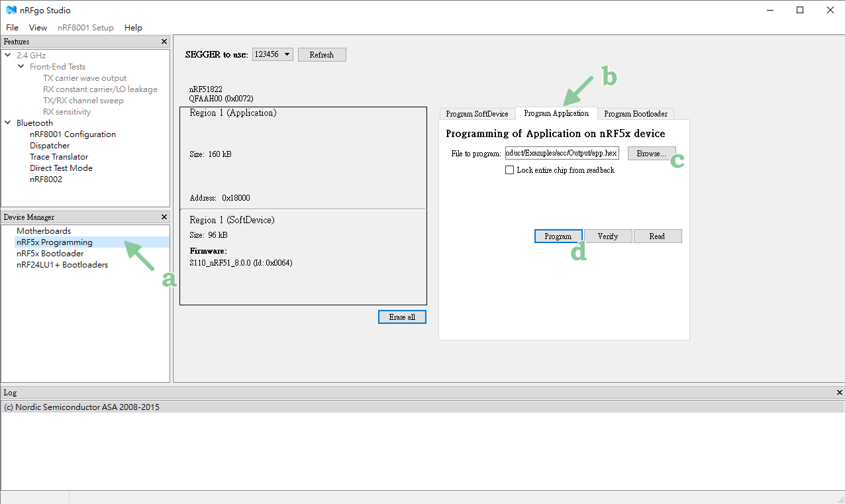
Task: Click the nRF51822 chip label
Action: [205, 89]
